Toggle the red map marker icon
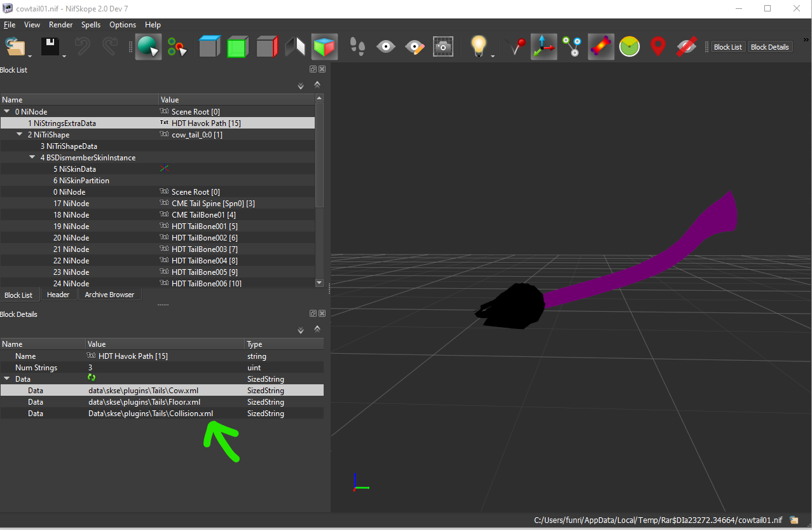Screen dimensions: 812x530 click(x=658, y=46)
